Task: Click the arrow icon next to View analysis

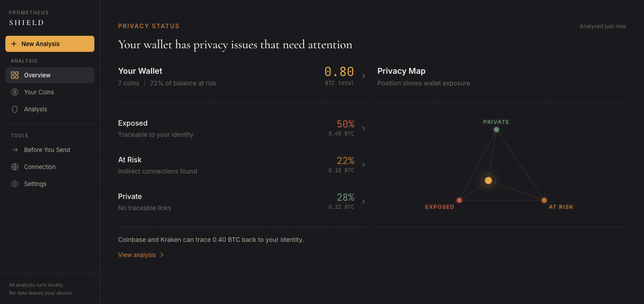Action: pyautogui.click(x=161, y=255)
